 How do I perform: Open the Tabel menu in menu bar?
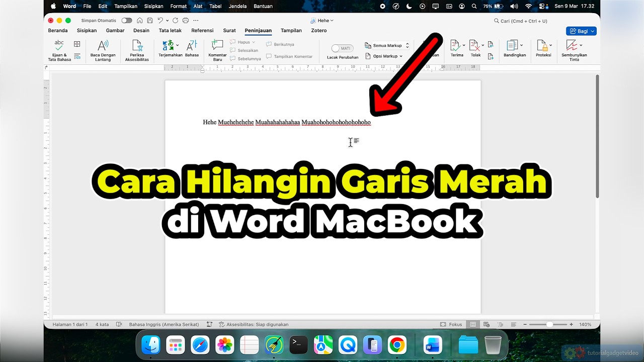tap(215, 6)
